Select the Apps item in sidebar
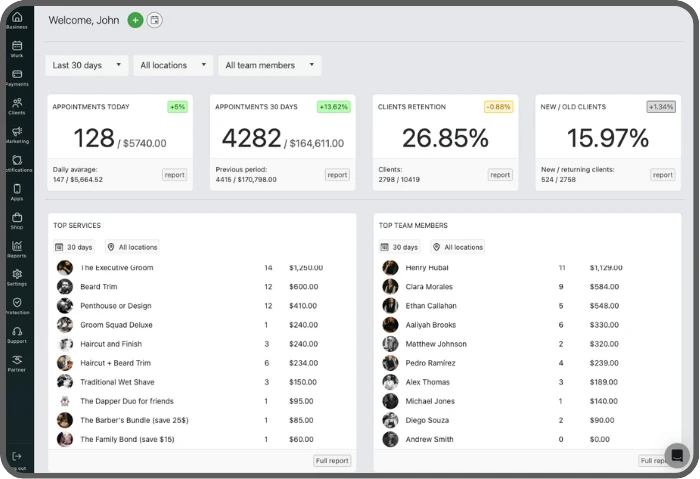The height and width of the screenshot is (479, 700). click(x=17, y=191)
